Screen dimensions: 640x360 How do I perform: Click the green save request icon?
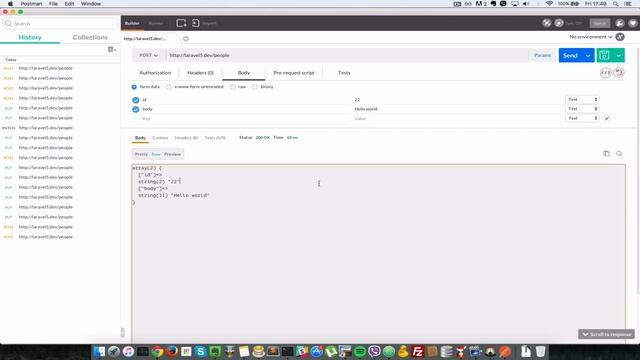[x=604, y=55]
